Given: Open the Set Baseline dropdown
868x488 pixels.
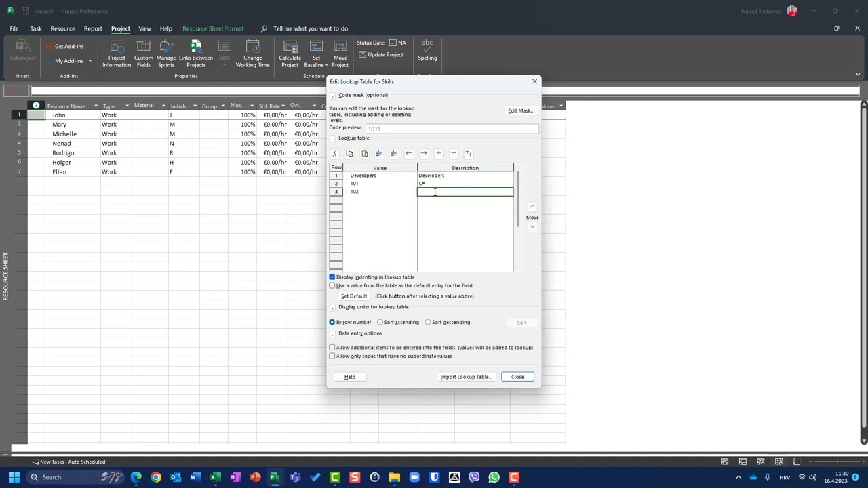Looking at the screenshot, I should point(316,54).
